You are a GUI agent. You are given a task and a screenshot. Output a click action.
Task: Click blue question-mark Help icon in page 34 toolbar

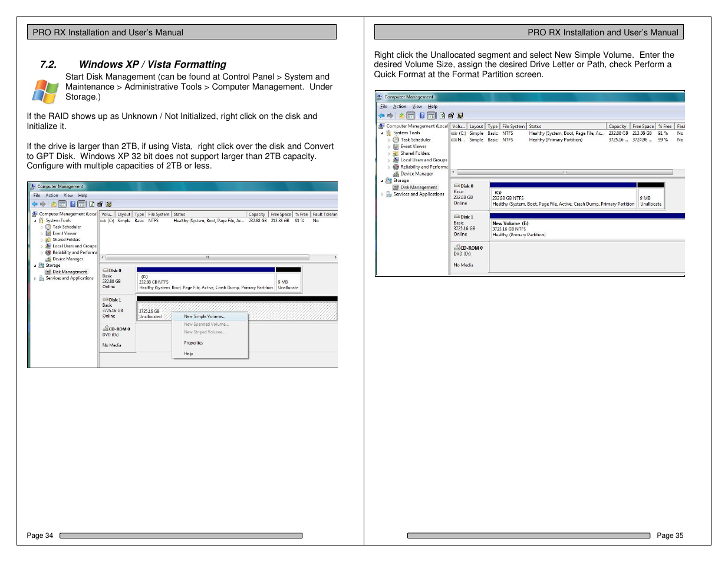point(73,204)
